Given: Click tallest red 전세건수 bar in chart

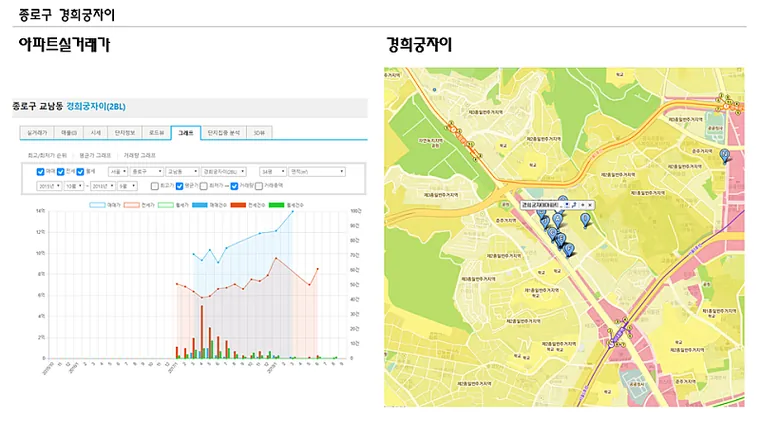Looking at the screenshot, I should [x=202, y=332].
